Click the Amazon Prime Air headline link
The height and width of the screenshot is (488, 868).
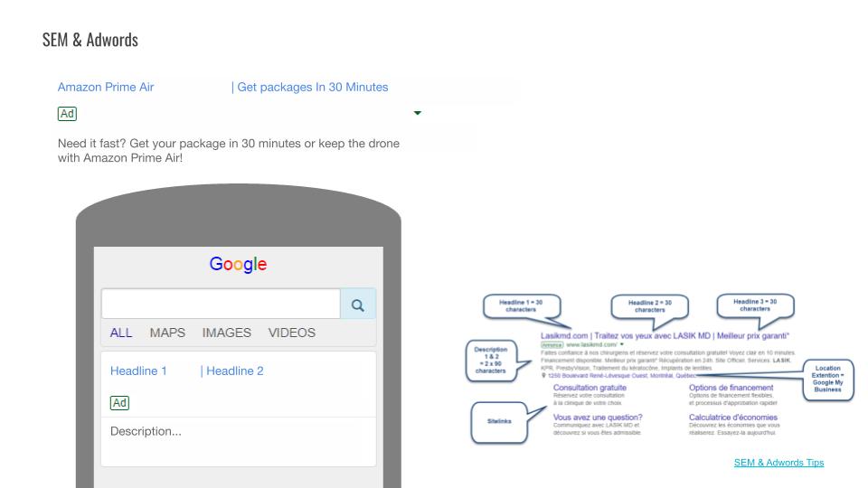(106, 87)
